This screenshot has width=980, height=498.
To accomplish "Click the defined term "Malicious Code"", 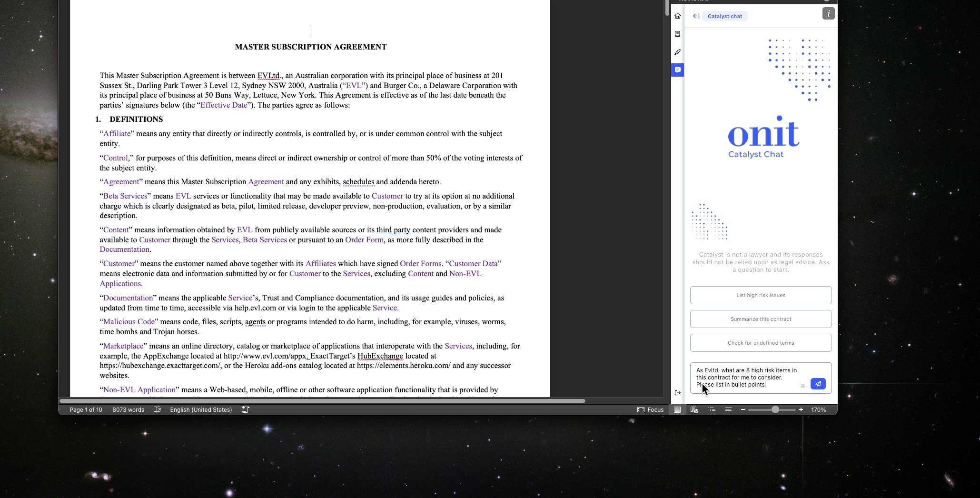I will coord(129,322).
